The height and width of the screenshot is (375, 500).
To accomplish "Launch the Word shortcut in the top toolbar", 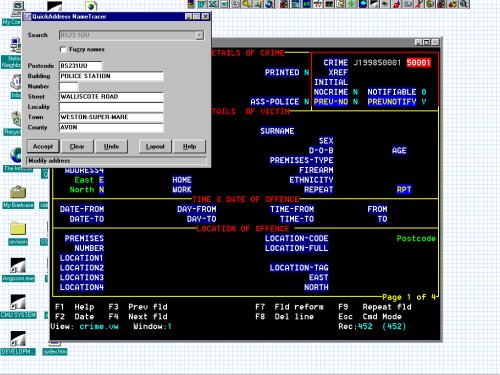I will pos(201,4).
